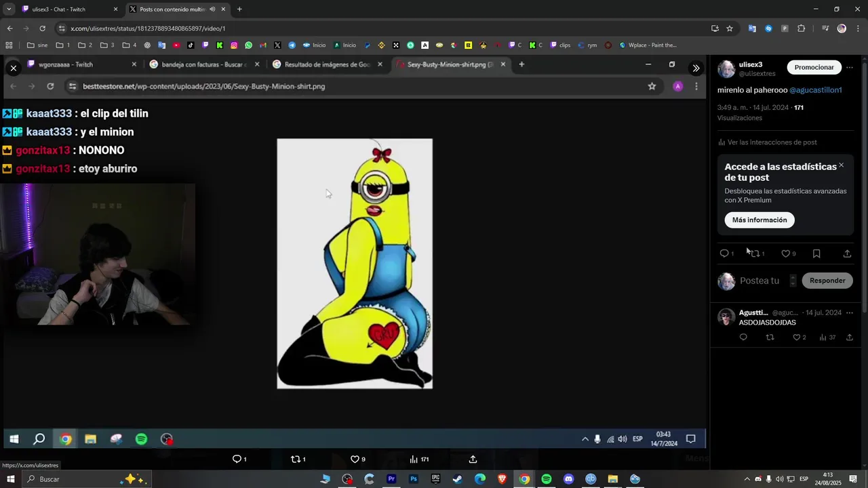
Task: Open more options on Agustti's reply
Action: click(x=850, y=312)
